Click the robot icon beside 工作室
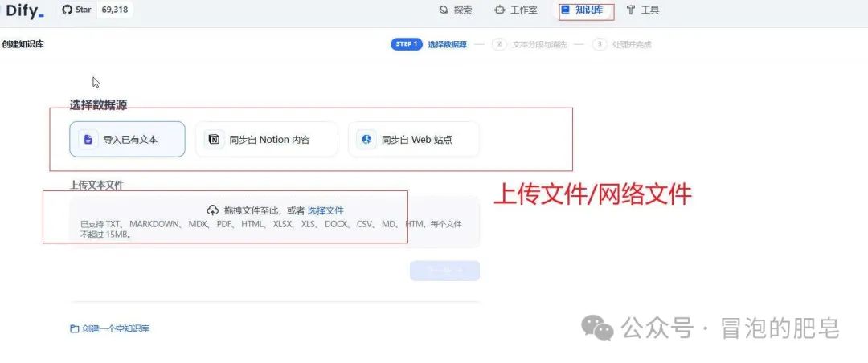Image resolution: width=868 pixels, height=363 pixels. 500,10
